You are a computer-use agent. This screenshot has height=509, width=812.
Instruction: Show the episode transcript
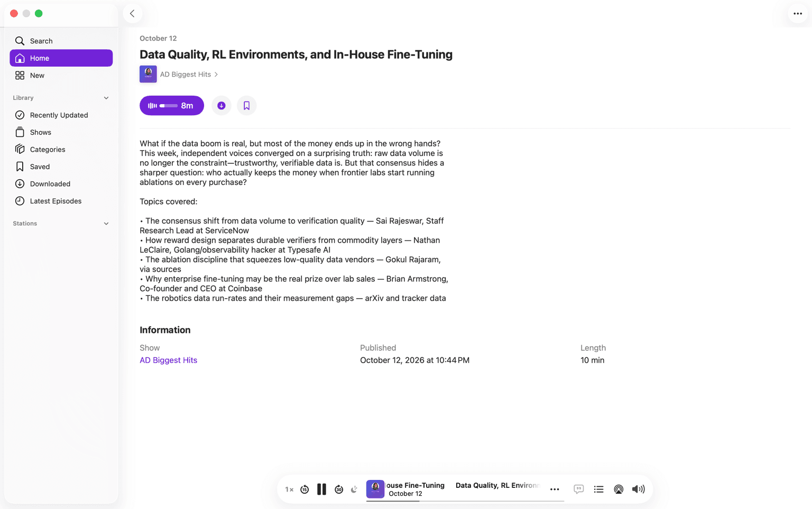pos(579,489)
